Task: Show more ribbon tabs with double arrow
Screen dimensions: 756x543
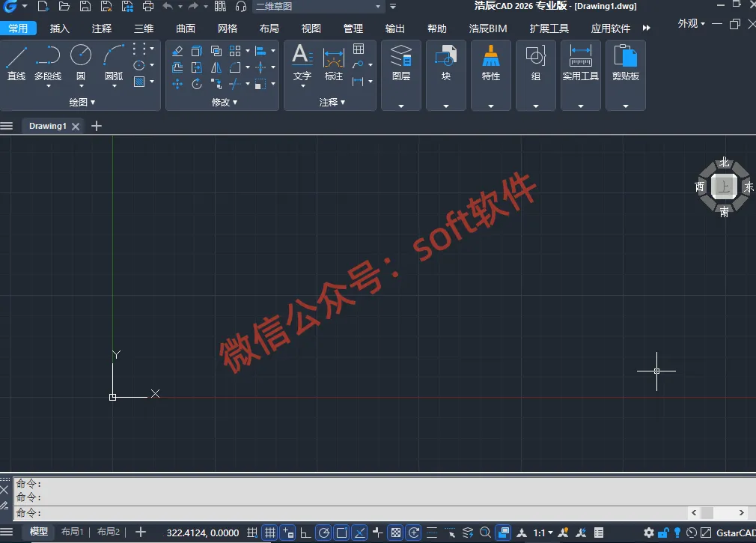Action: tap(646, 28)
